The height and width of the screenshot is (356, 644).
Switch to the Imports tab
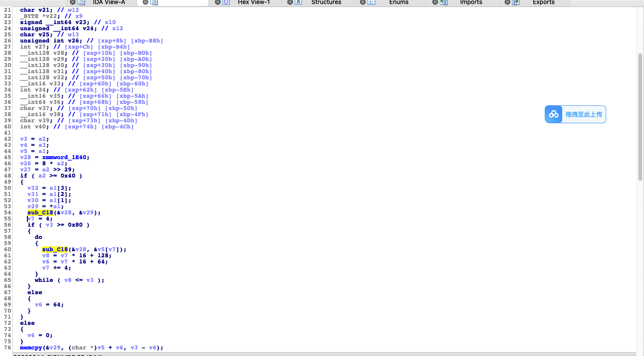tap(471, 2)
